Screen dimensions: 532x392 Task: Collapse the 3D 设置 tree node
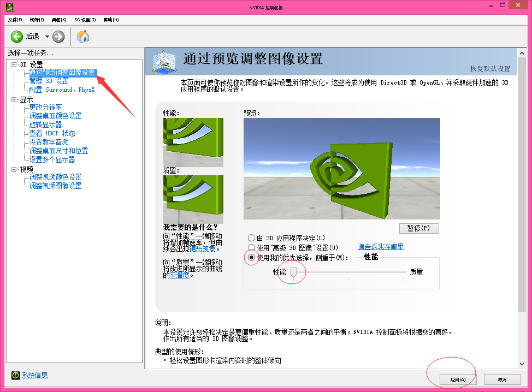click(x=14, y=64)
